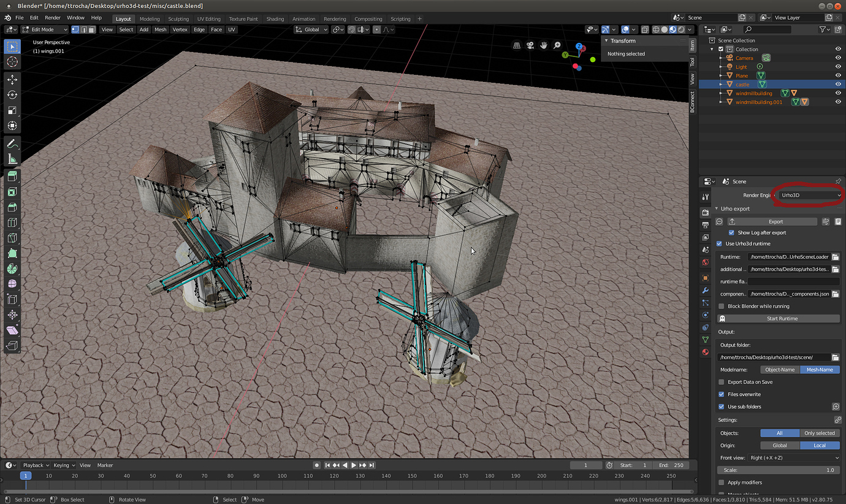The width and height of the screenshot is (846, 504).
Task: Expand windmillbuilding tree item
Action: coord(721,93)
